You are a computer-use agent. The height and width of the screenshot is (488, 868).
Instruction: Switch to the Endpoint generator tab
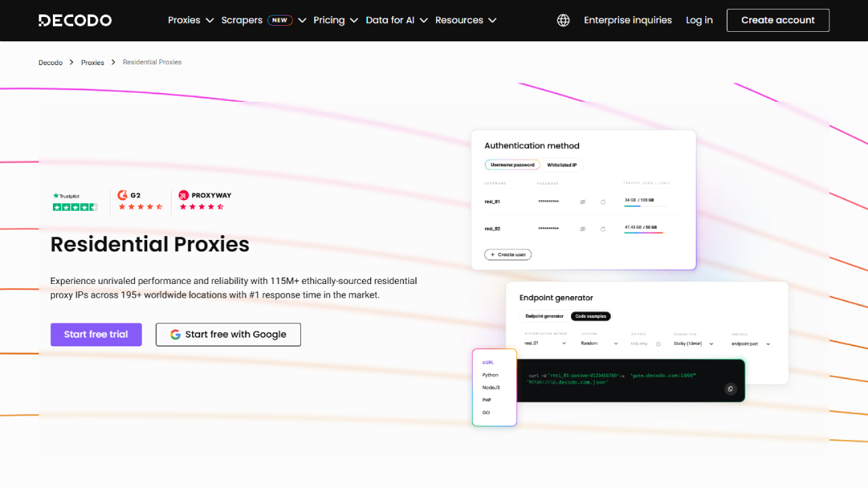pyautogui.click(x=545, y=316)
